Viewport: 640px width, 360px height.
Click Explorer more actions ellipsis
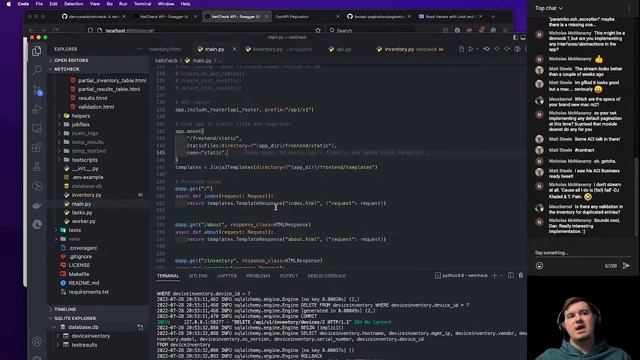[139, 49]
